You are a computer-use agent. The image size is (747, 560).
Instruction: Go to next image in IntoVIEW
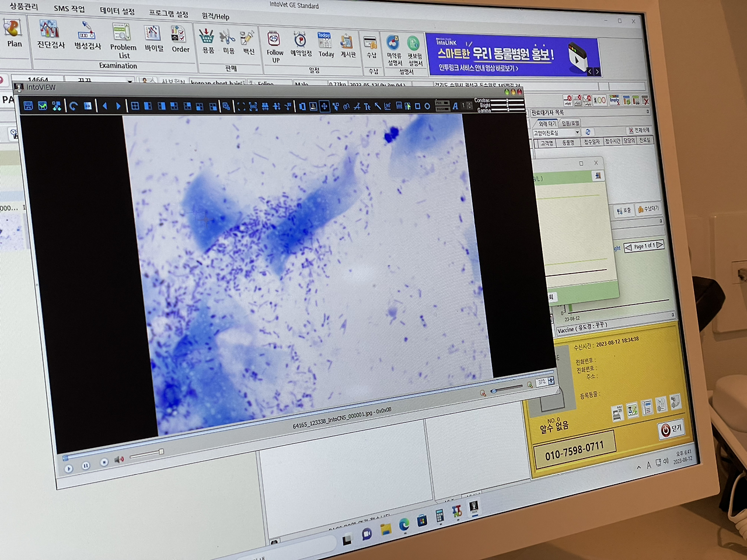118,106
